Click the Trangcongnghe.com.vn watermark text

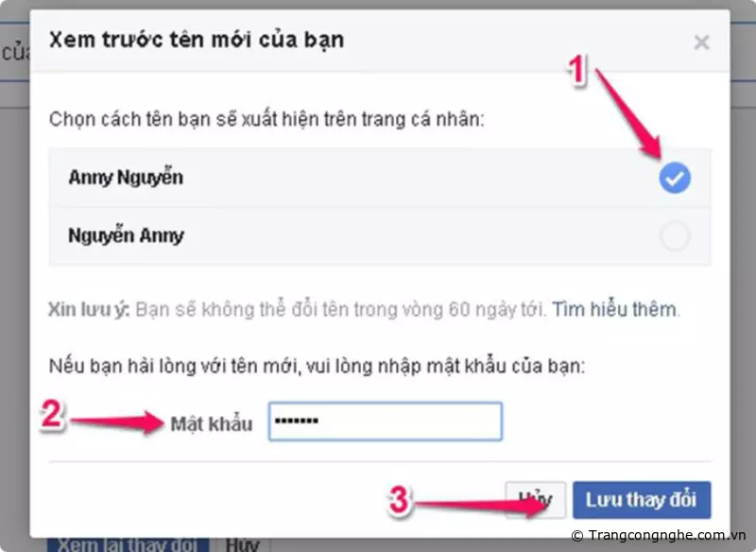coord(659,535)
